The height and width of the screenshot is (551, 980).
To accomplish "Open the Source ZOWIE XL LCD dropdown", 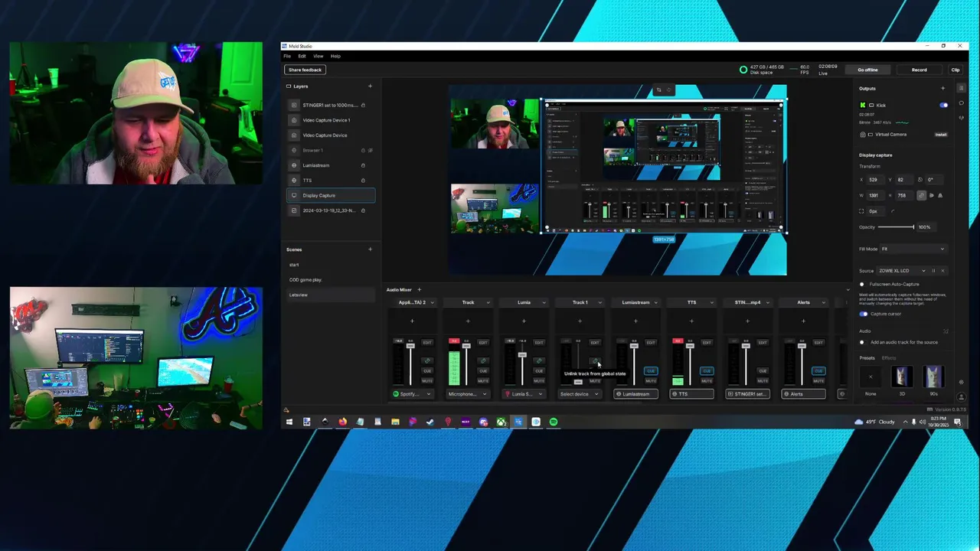I will (901, 270).
